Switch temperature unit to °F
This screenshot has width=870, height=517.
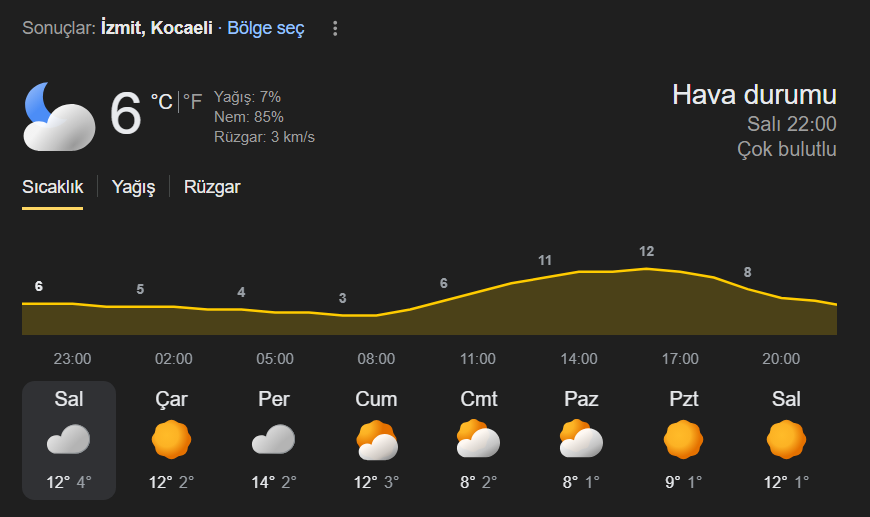[192, 101]
